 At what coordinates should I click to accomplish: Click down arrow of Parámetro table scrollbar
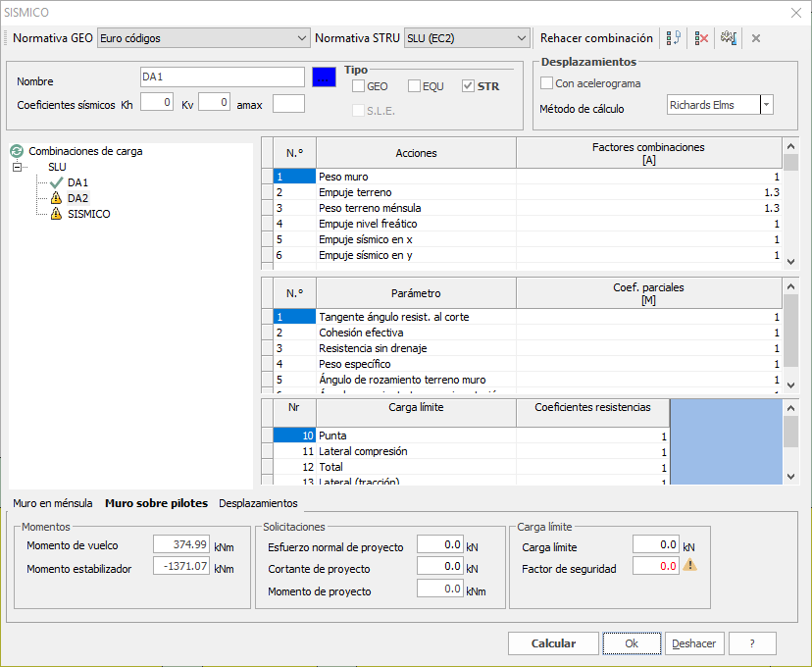[790, 385]
